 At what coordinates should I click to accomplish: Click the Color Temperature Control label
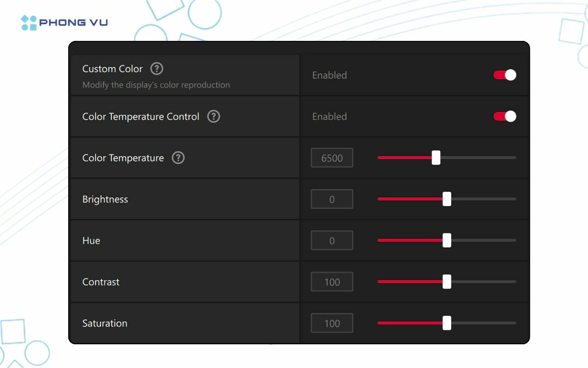(141, 117)
